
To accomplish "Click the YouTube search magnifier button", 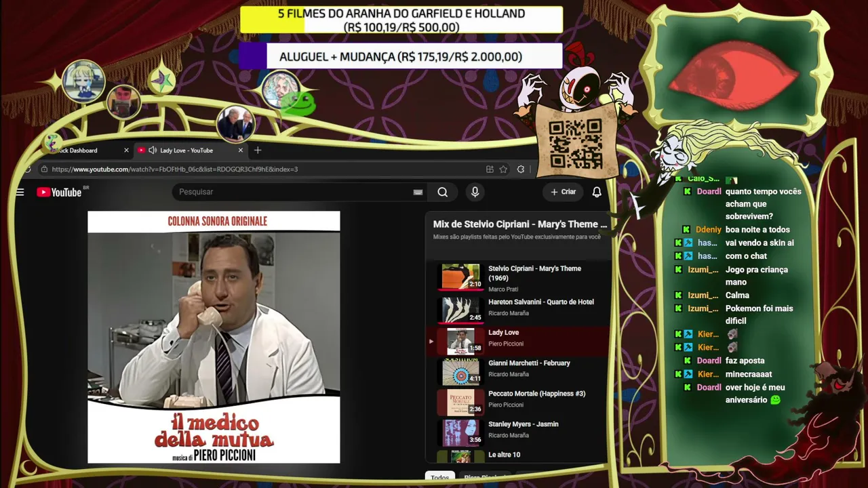I will [443, 192].
